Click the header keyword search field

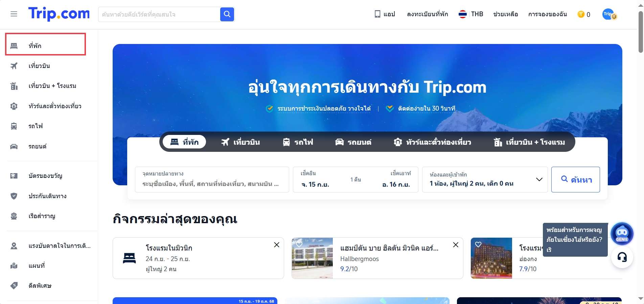(159, 14)
